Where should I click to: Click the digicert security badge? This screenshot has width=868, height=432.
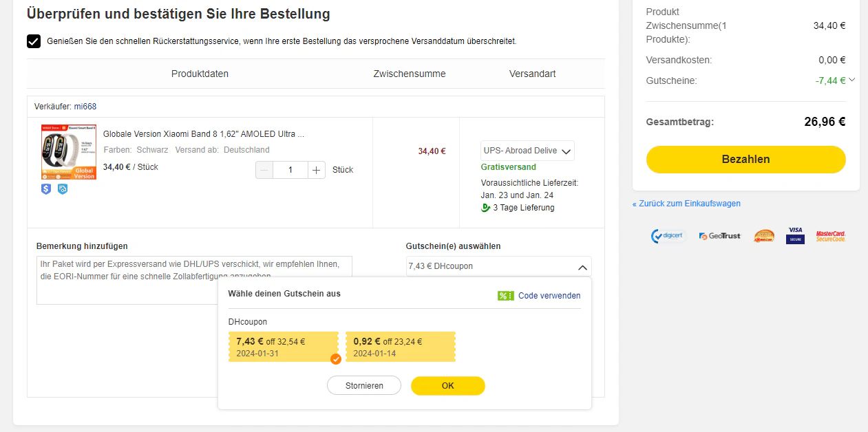coord(666,235)
